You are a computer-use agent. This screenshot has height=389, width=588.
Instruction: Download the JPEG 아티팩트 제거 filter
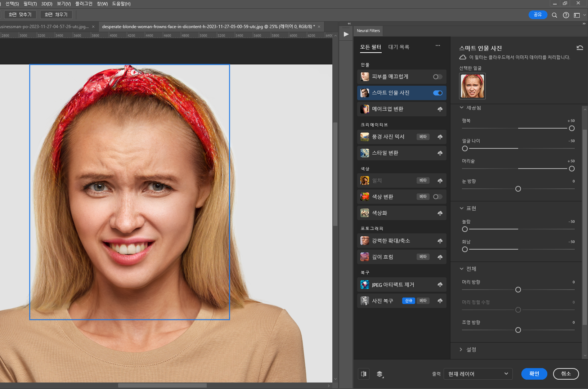tap(440, 285)
